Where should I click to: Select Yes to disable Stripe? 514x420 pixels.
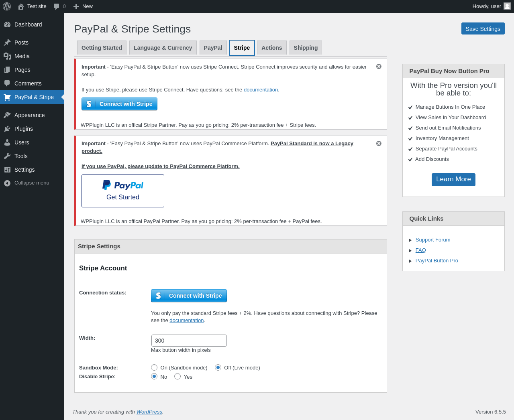click(x=177, y=376)
